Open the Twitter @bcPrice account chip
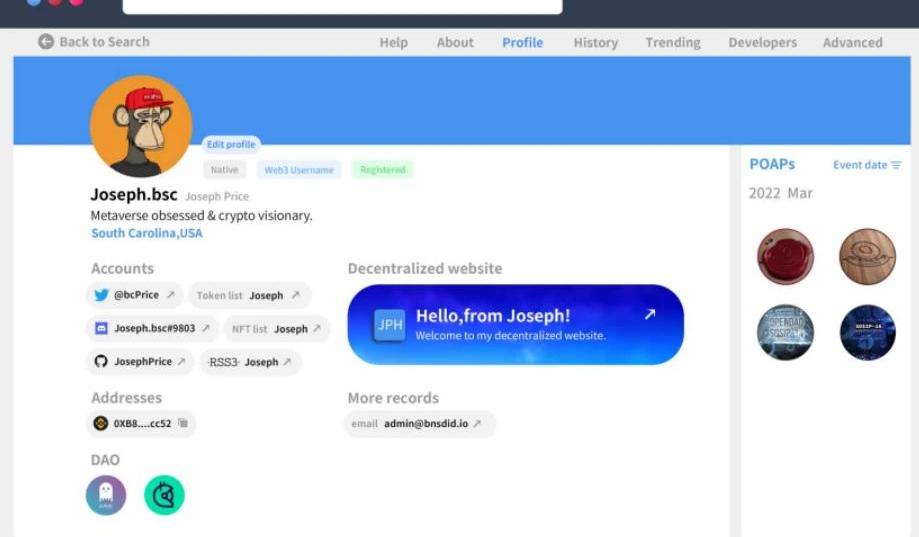The width and height of the screenshot is (919, 537). point(135,295)
